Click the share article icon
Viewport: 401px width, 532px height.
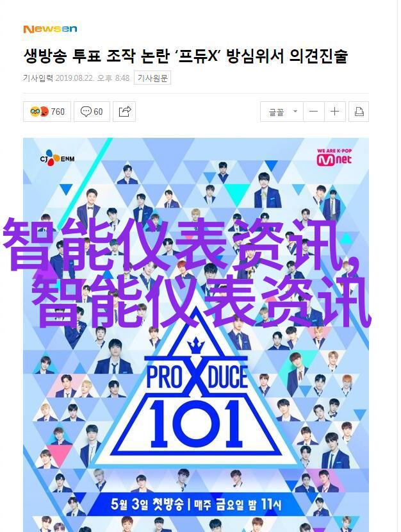pos(124,112)
